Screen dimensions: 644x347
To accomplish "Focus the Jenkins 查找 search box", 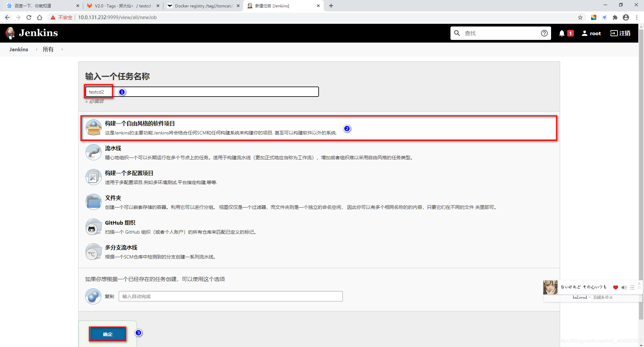I will [501, 33].
